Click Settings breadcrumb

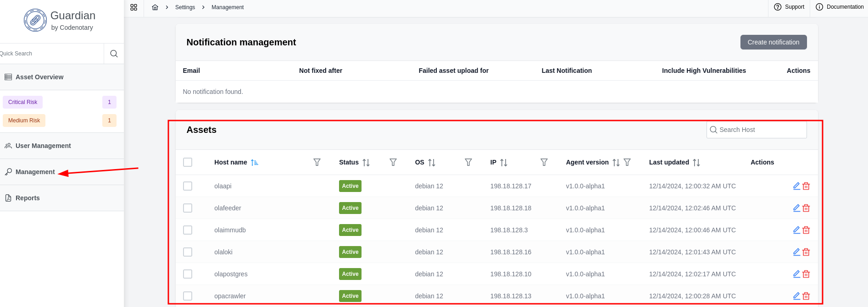pos(185,7)
